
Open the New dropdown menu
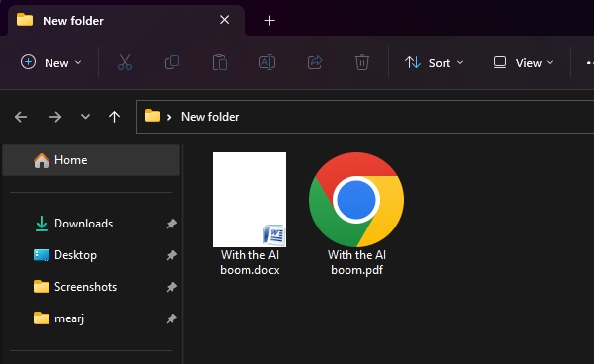(x=51, y=63)
